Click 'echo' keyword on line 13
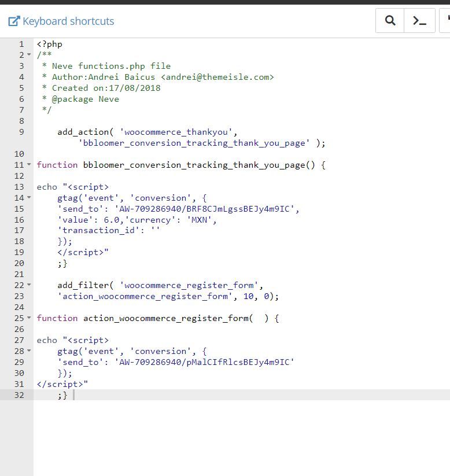The height and width of the screenshot is (476, 450). point(47,187)
